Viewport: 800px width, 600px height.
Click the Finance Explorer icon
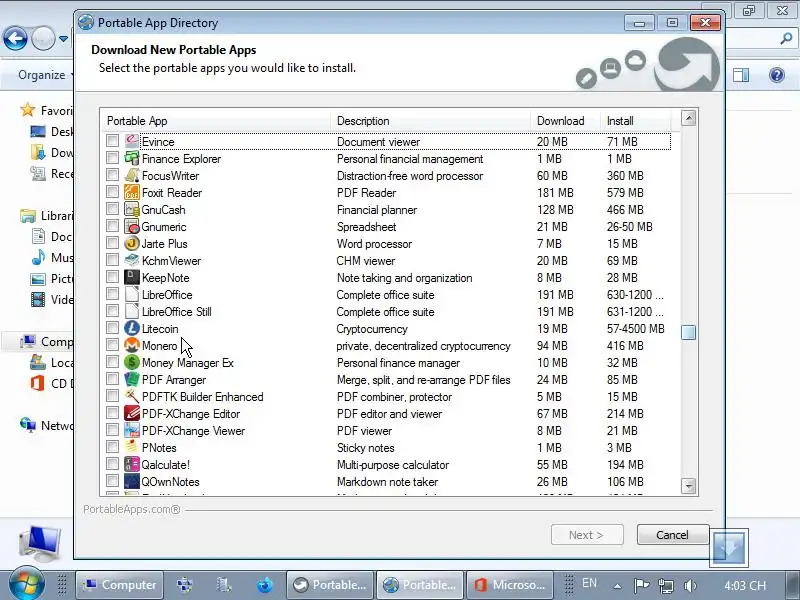(132, 158)
